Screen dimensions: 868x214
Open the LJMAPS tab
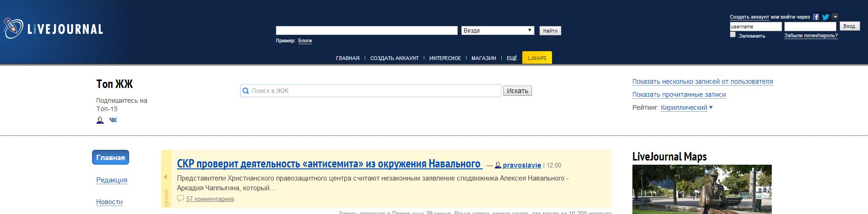[x=537, y=58]
